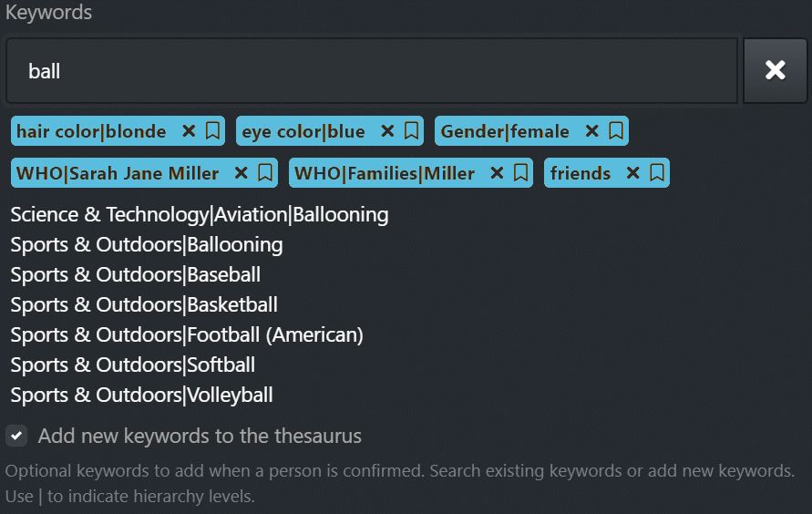Bookmark the 'eye color|blue' keyword
The height and width of the screenshot is (514, 812).
point(411,131)
